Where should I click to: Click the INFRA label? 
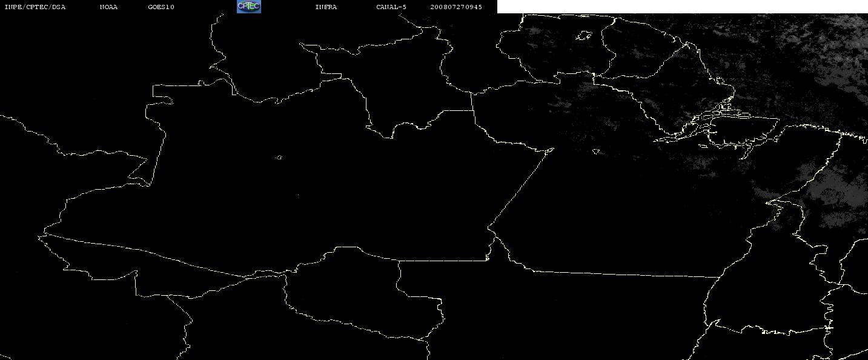point(326,7)
